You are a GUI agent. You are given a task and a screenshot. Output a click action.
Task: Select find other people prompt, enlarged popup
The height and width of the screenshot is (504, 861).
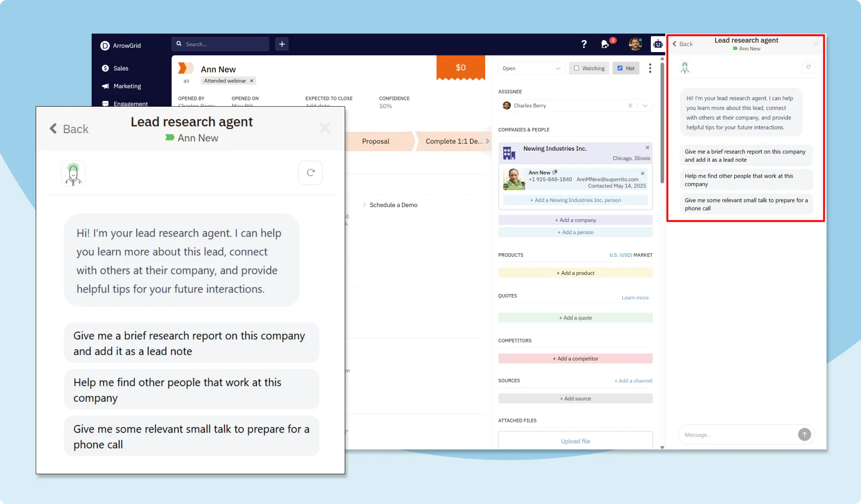coord(191,390)
